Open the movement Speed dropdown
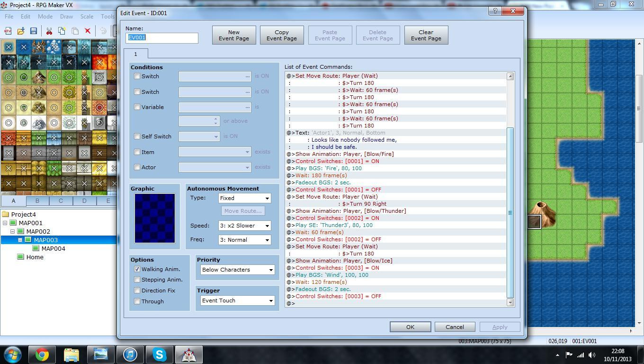The height and width of the screenshot is (364, 644). (x=244, y=226)
